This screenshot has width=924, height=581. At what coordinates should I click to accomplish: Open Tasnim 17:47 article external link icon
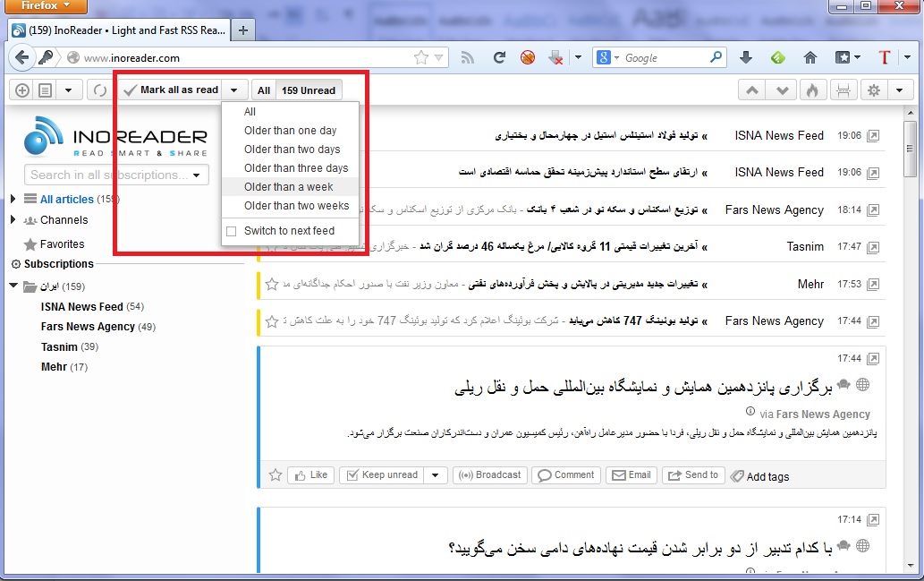click(x=873, y=247)
